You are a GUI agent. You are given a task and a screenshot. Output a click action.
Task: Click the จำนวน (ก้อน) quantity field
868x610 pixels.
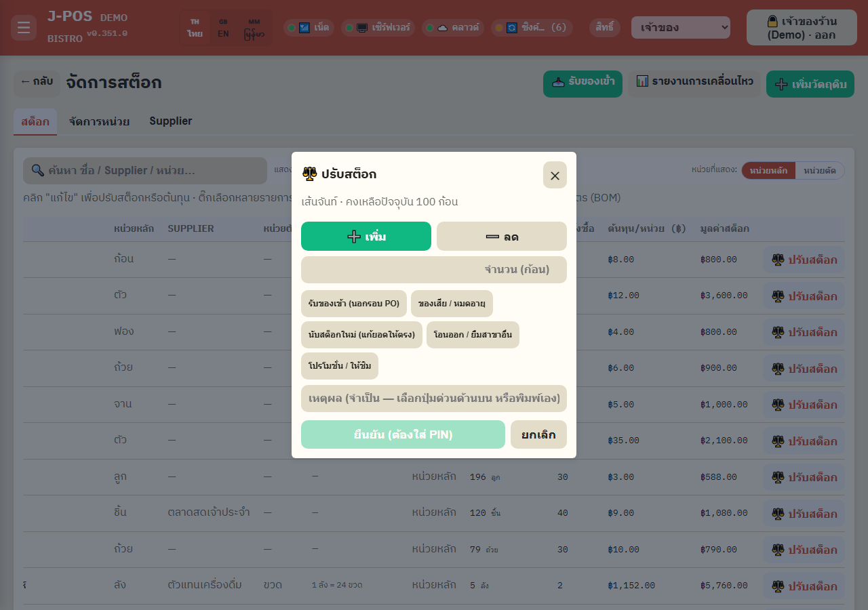[x=434, y=270]
